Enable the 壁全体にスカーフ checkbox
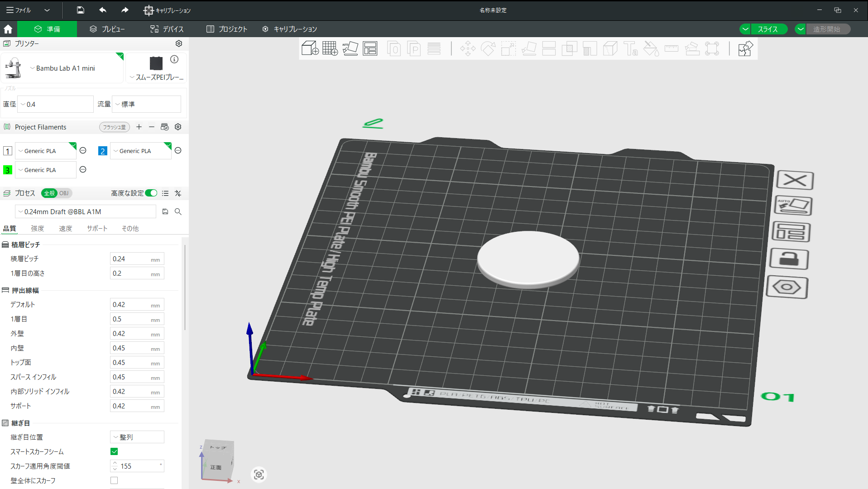The width and height of the screenshot is (868, 489). click(114, 480)
